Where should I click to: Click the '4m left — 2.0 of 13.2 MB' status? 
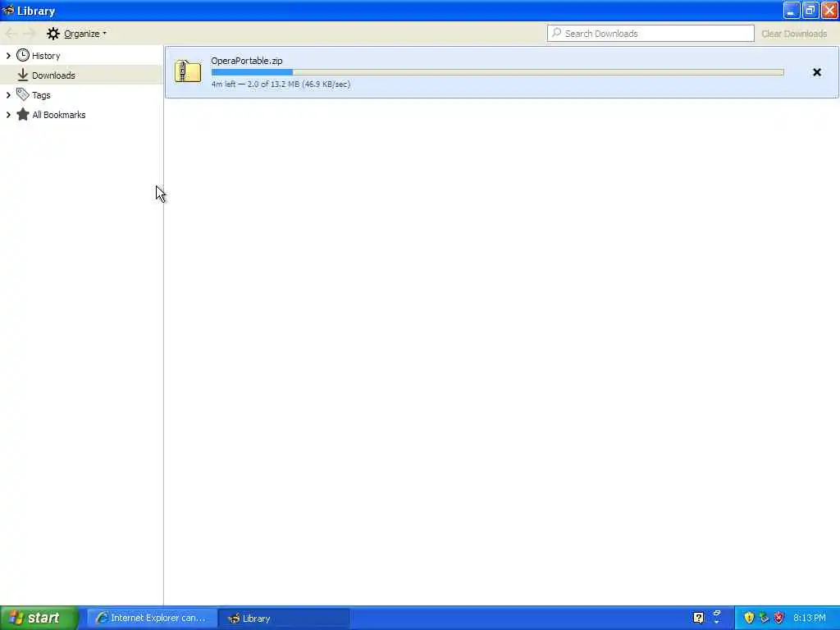pyautogui.click(x=281, y=84)
